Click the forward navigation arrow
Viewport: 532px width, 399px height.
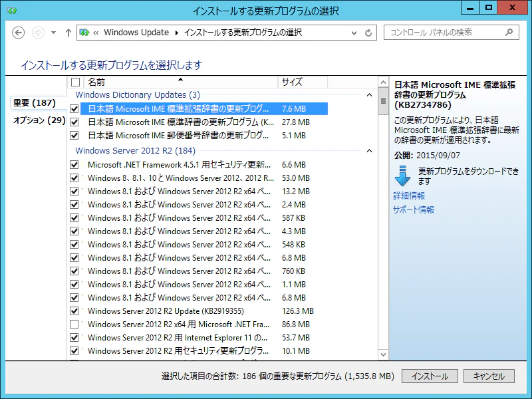coord(38,33)
